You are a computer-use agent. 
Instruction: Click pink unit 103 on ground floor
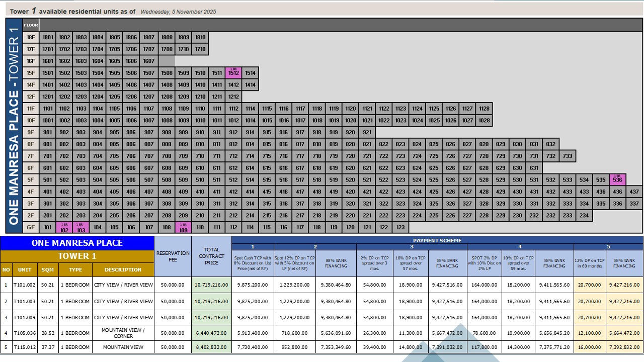pyautogui.click(x=81, y=227)
